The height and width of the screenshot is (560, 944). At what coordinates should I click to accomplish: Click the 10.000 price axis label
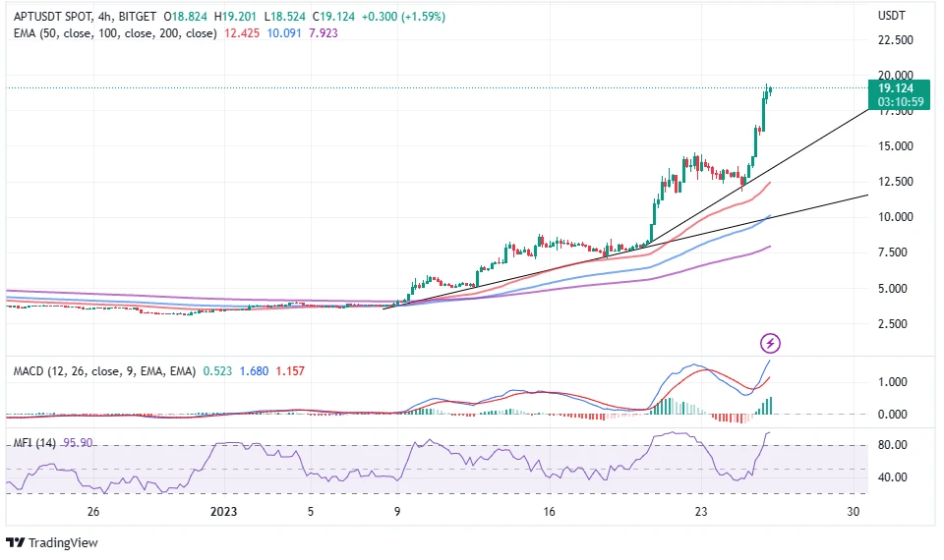(896, 216)
